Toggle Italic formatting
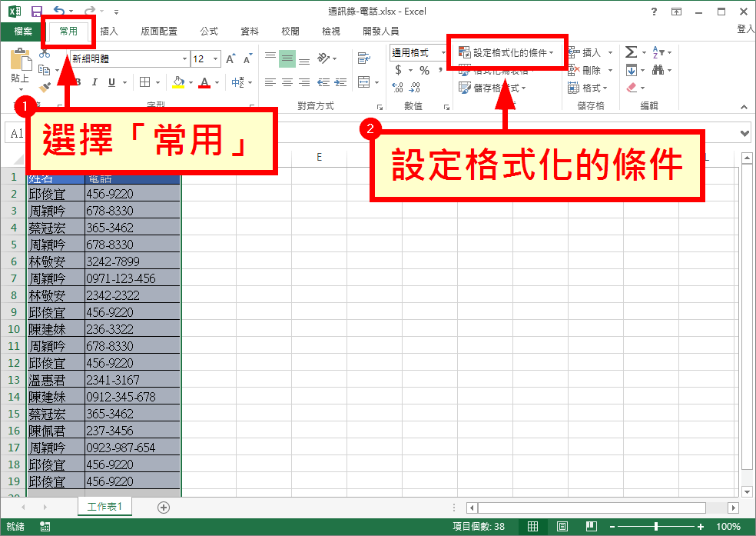The height and width of the screenshot is (536, 756). (x=94, y=82)
